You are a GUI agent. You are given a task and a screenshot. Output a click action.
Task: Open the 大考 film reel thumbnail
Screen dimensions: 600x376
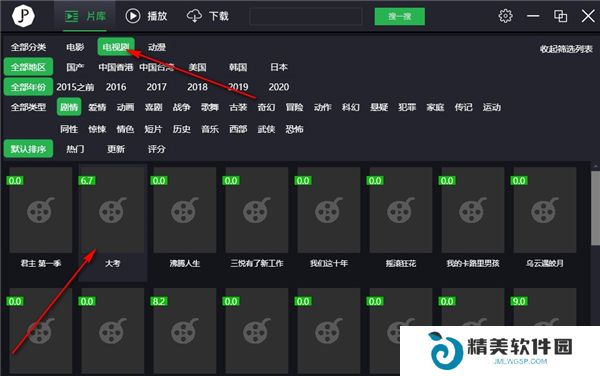(112, 210)
